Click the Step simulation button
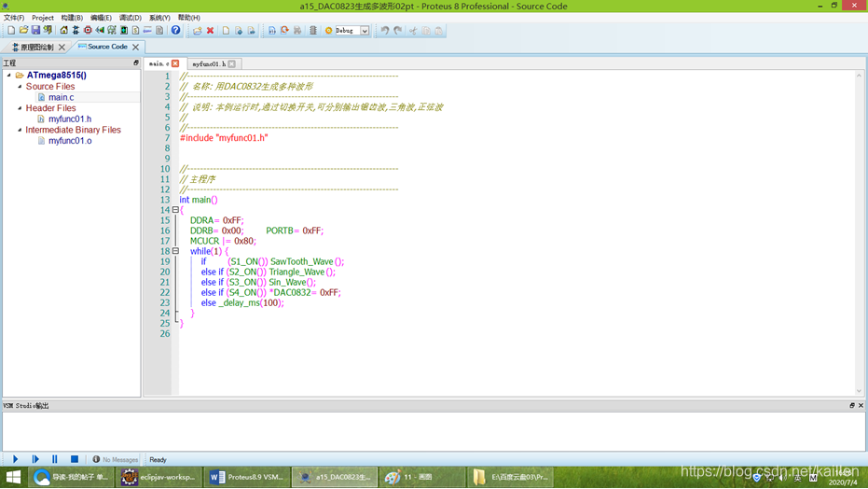 coord(35,459)
